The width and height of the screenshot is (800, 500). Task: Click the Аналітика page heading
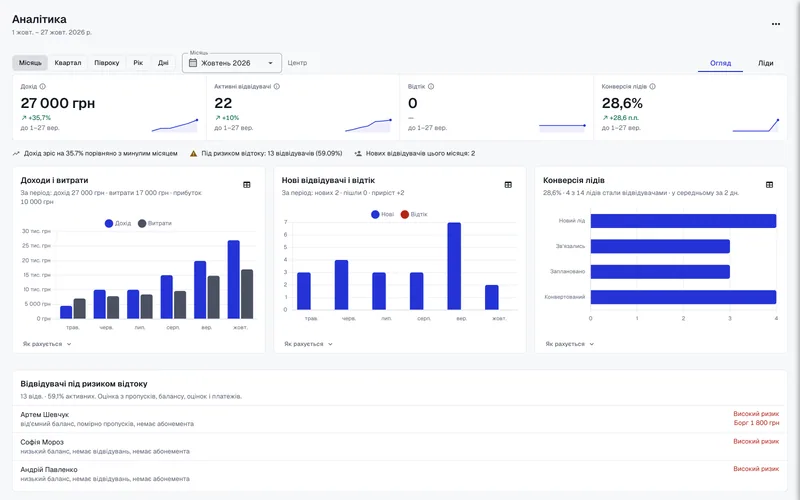tap(39, 19)
